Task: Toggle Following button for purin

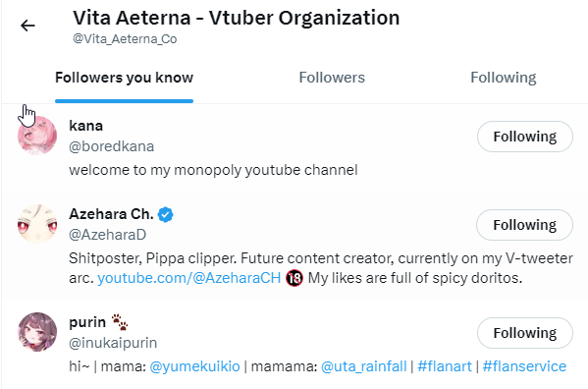Action: click(x=525, y=333)
